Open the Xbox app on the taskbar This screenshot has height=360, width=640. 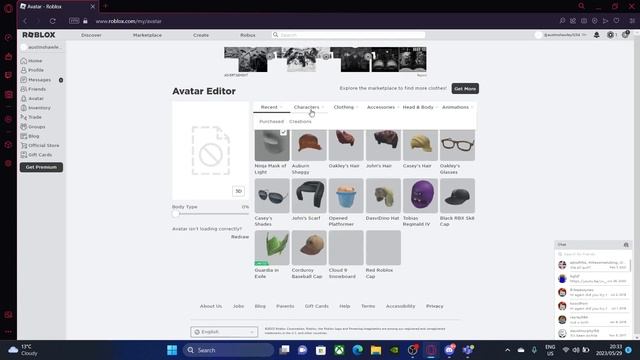click(x=339, y=350)
